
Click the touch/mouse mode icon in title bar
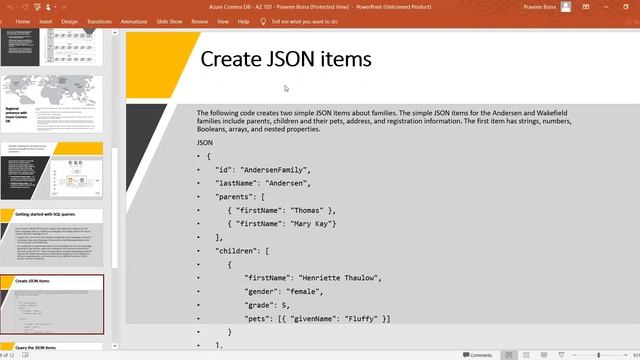tap(48, 7)
